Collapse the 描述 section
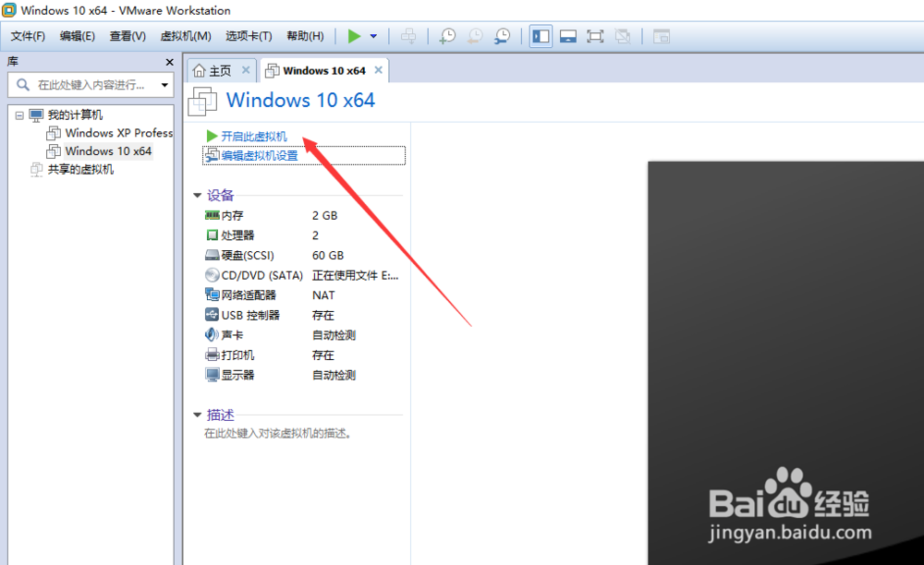Viewport: 924px width, 565px height. click(x=198, y=415)
